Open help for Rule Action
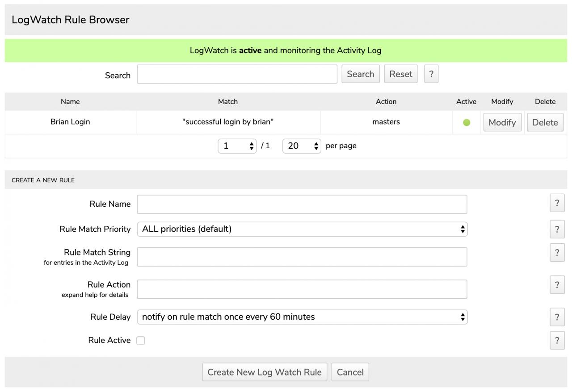Viewport: 572px width, 392px height. point(557,285)
